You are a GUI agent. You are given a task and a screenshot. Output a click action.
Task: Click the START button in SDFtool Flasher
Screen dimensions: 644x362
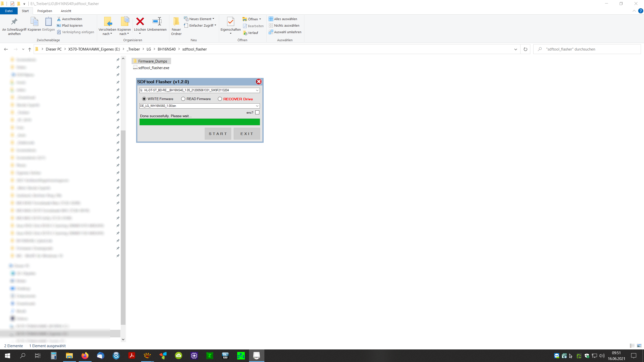point(218,134)
